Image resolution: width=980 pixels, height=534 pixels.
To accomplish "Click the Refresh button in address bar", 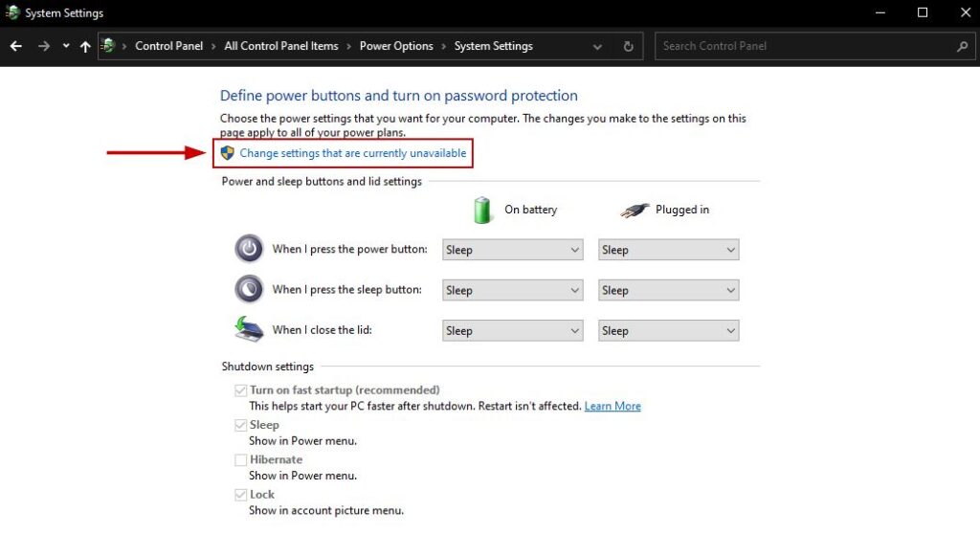I will point(628,46).
